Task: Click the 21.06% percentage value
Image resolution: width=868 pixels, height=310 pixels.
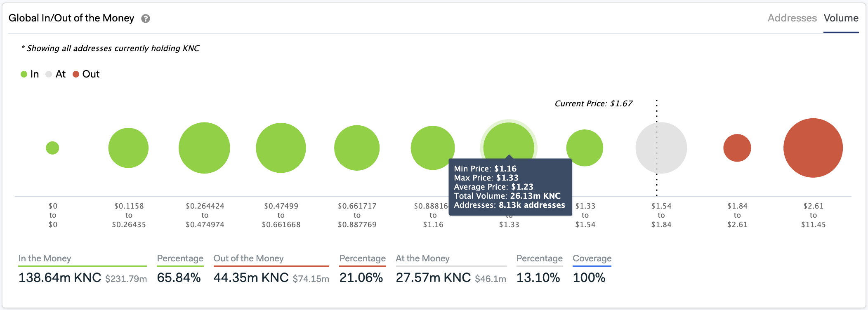Action: click(361, 278)
